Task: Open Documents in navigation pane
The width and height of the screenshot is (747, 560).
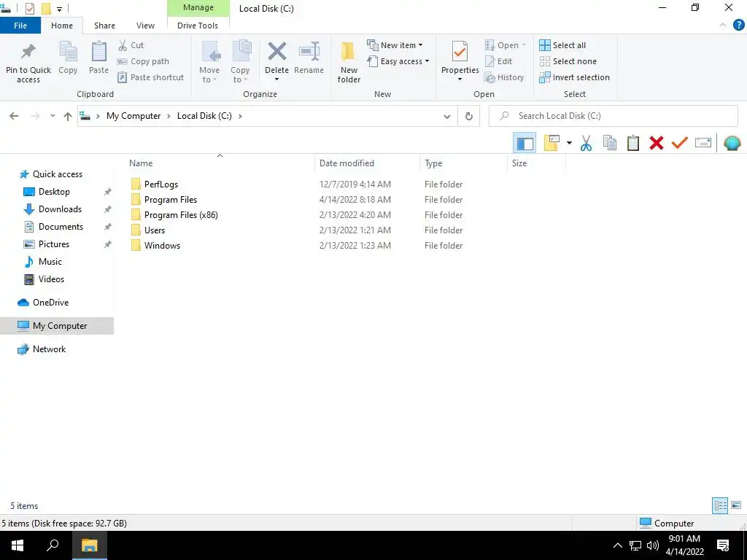Action: (61, 227)
